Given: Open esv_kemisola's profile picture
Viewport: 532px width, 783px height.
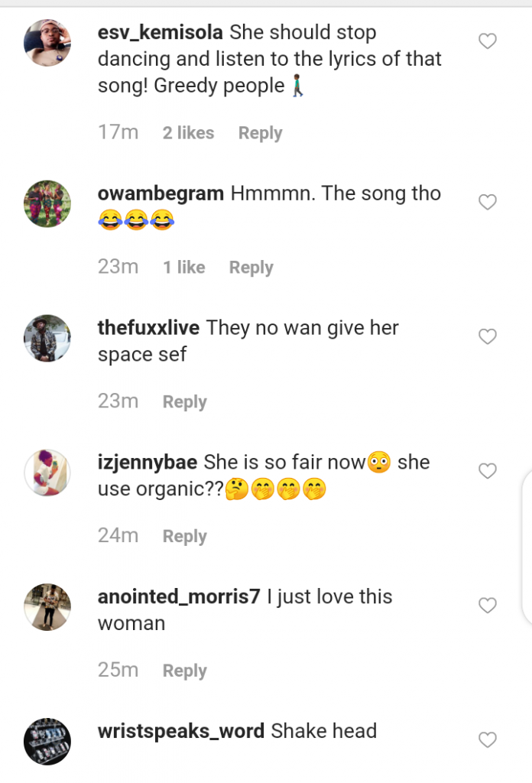Looking at the screenshot, I should click(47, 43).
